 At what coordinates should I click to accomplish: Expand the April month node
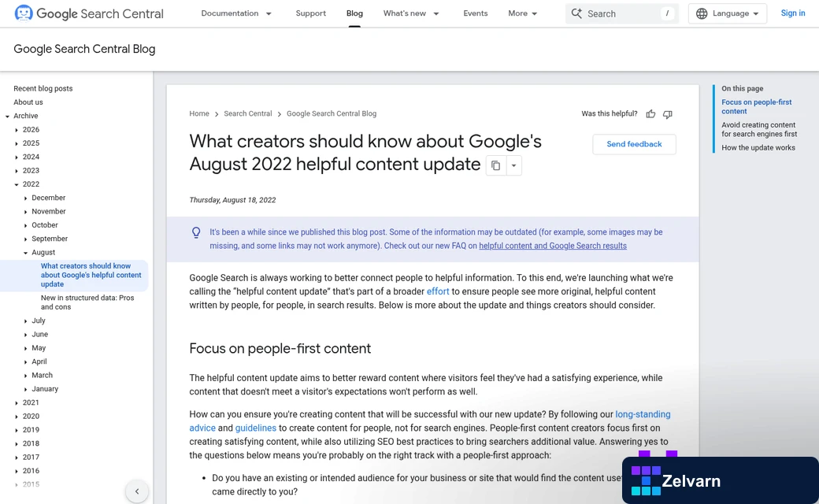[x=25, y=361]
